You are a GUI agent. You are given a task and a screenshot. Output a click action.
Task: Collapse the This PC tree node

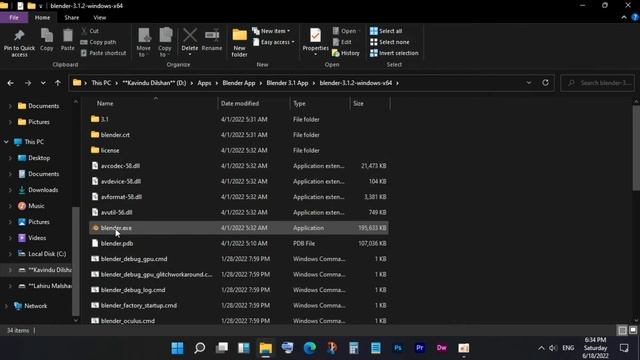(x=6, y=142)
